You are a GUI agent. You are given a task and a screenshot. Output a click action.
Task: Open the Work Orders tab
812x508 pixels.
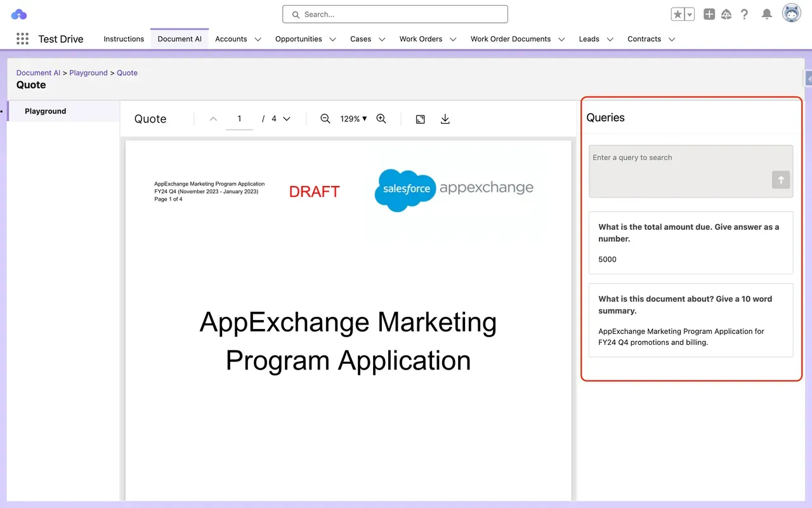(x=421, y=39)
